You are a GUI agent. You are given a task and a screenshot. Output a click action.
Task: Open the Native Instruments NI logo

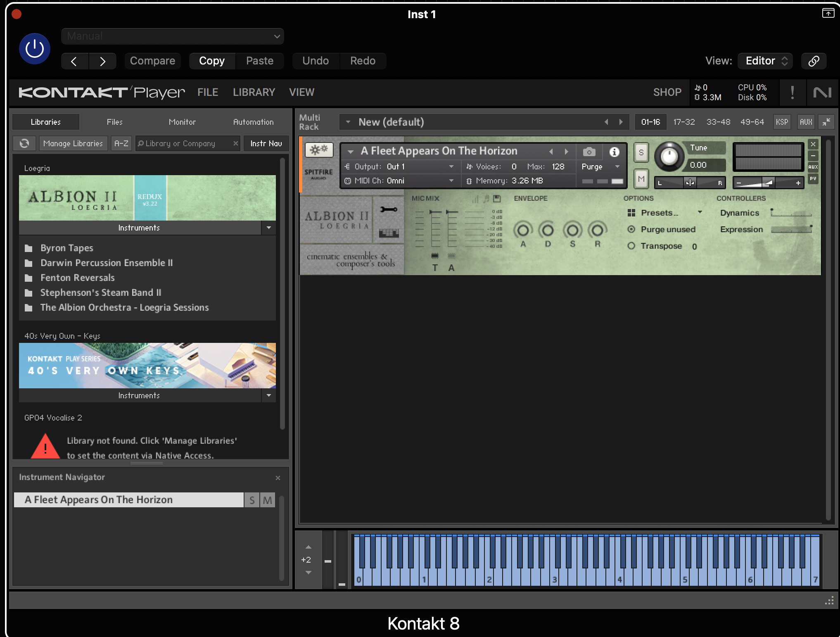pos(822,92)
